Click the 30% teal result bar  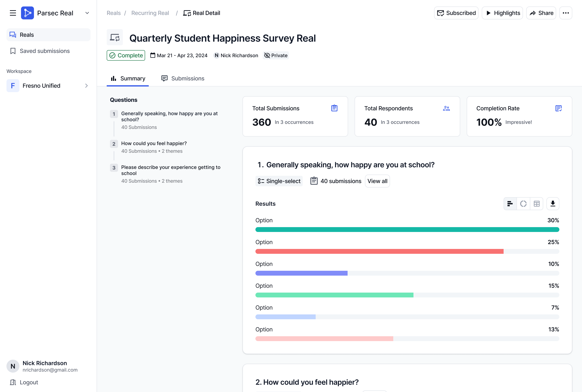click(407, 230)
